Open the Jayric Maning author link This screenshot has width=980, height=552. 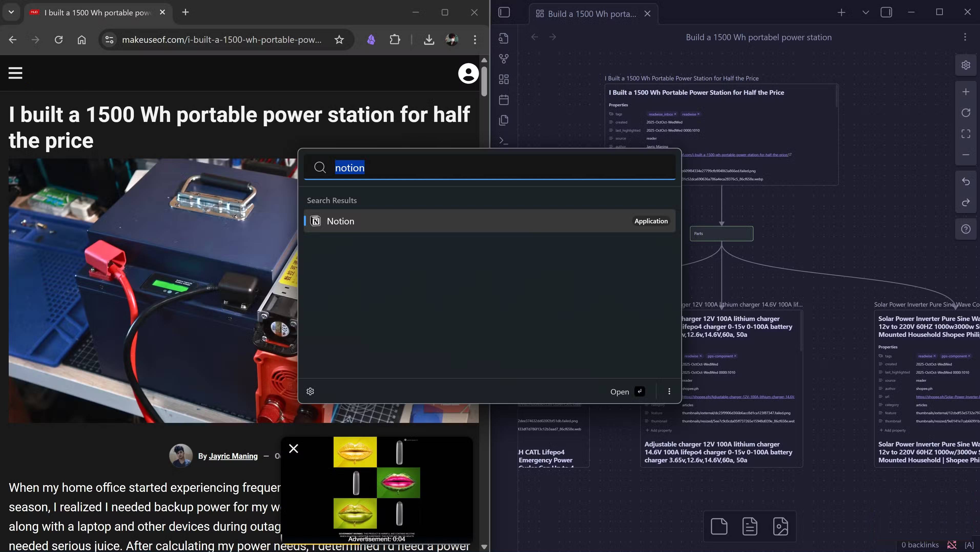click(x=233, y=456)
